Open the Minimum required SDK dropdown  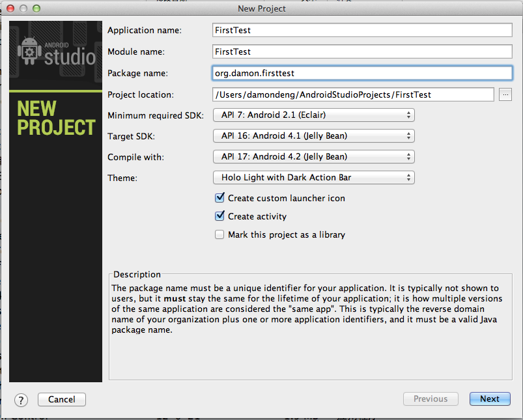point(313,115)
